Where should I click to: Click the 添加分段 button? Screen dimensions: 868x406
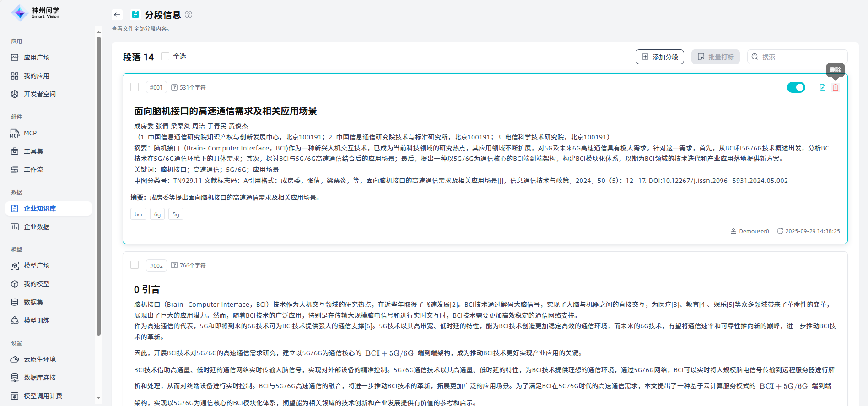659,57
